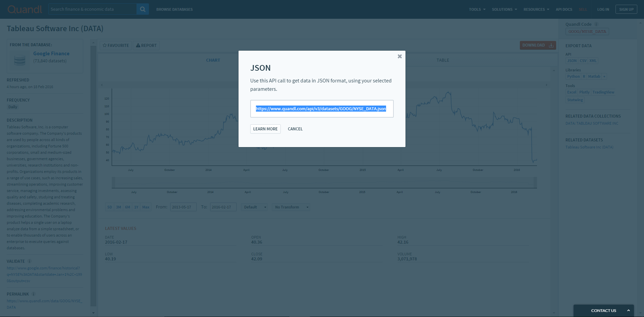Open the Excel tool link

(x=572, y=92)
